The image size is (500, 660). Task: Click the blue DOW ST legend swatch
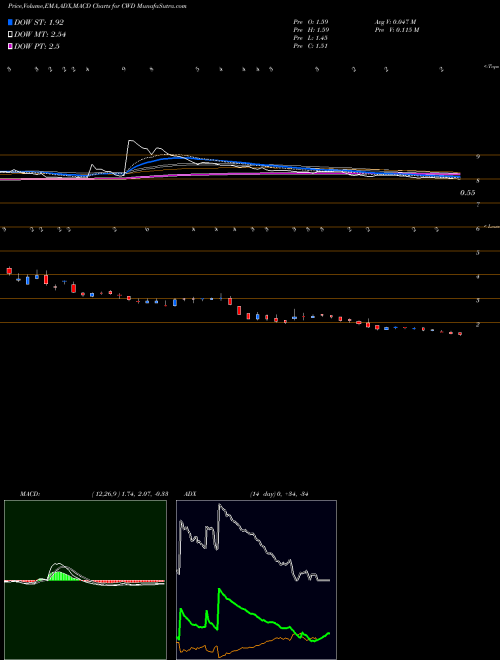[10, 22]
